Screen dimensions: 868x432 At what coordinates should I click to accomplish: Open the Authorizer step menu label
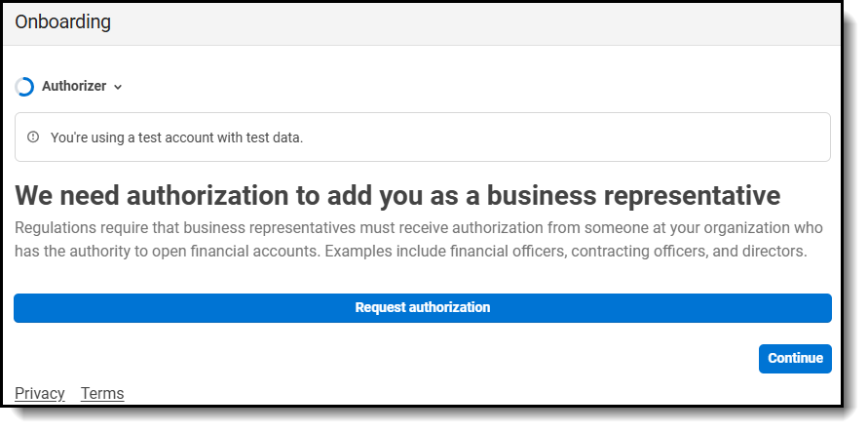74,87
